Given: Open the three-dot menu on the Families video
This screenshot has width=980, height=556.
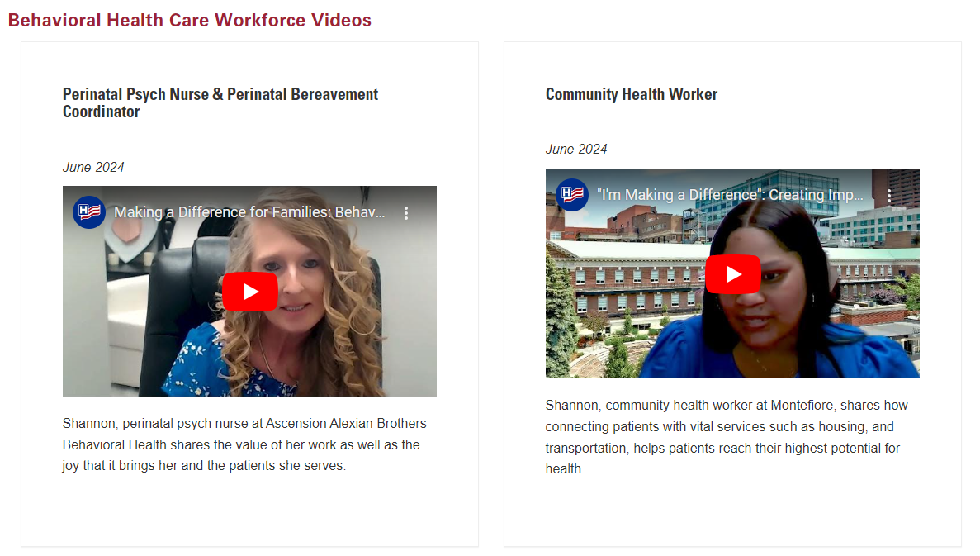Looking at the screenshot, I should (406, 212).
